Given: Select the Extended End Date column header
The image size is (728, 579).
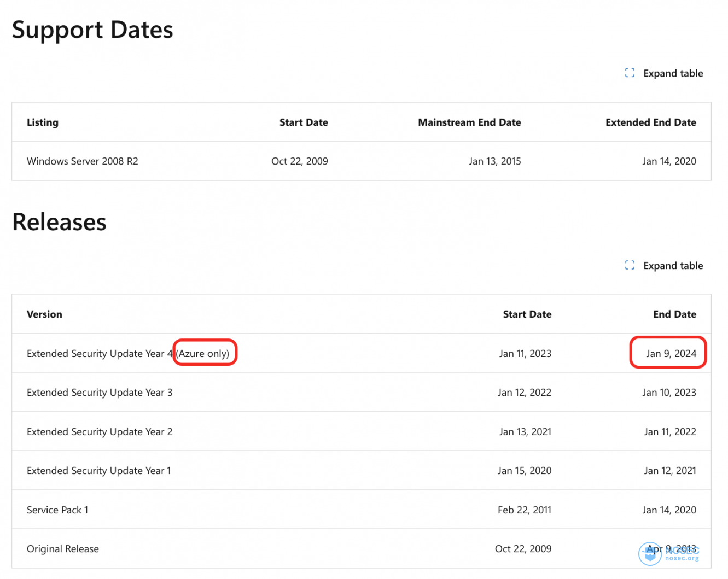Looking at the screenshot, I should [x=650, y=122].
